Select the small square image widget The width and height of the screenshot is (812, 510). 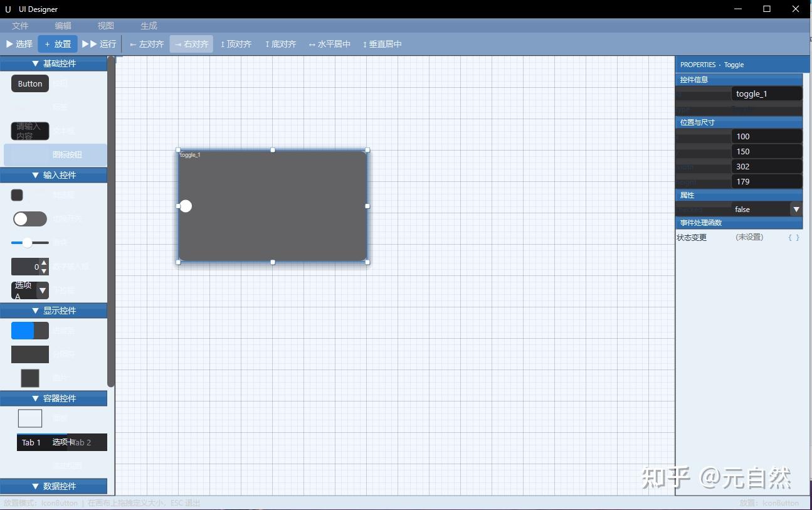tap(30, 378)
